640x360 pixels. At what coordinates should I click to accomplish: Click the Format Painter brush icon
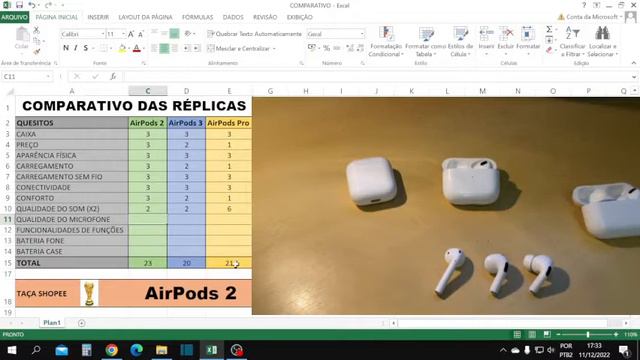tap(37, 51)
